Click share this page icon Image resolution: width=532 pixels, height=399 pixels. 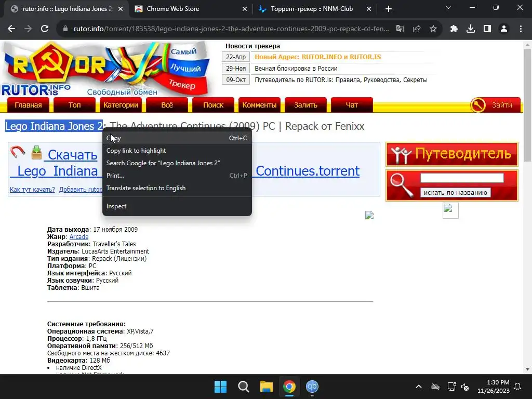click(417, 29)
